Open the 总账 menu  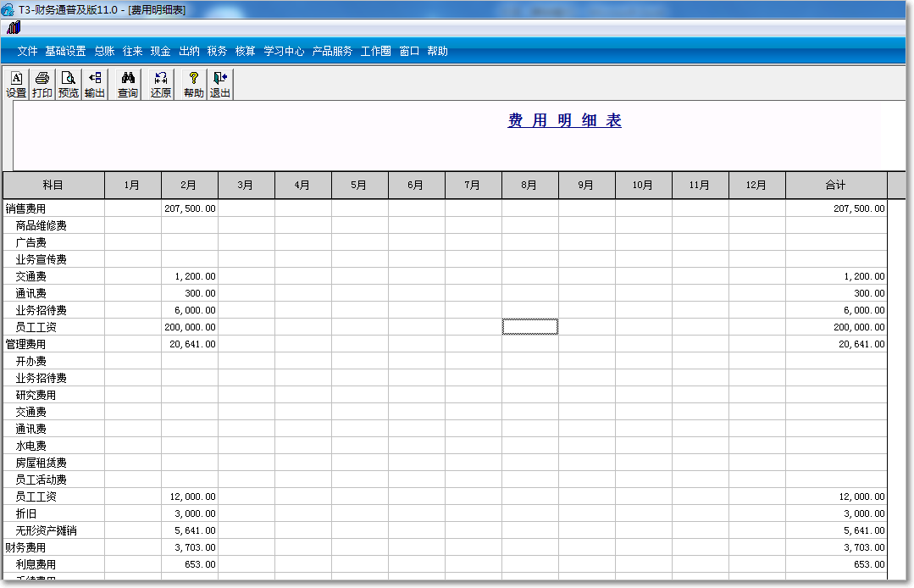tap(102, 51)
